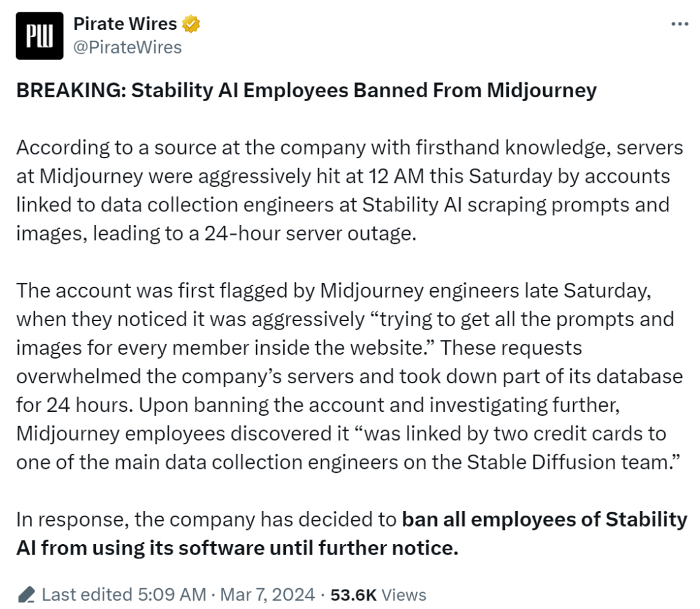
Task: Open the @PirateWires handle link
Action: [127, 47]
